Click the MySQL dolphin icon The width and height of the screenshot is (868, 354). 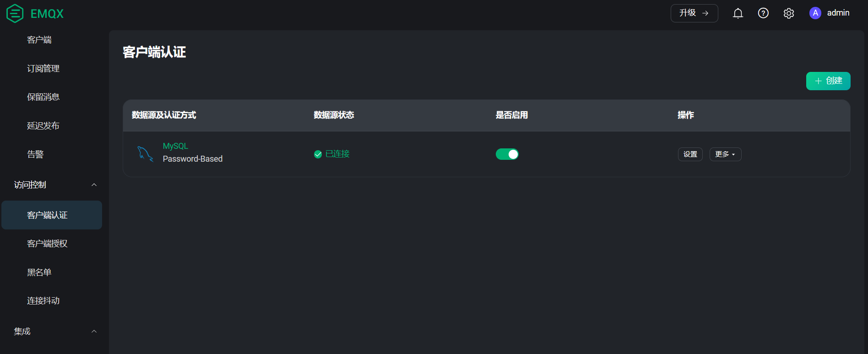(145, 153)
